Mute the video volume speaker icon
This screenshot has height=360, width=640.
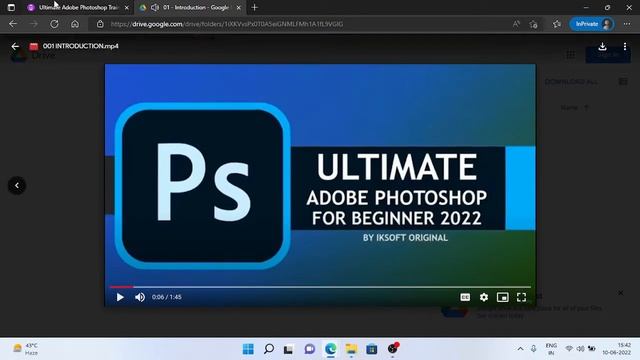[140, 297]
